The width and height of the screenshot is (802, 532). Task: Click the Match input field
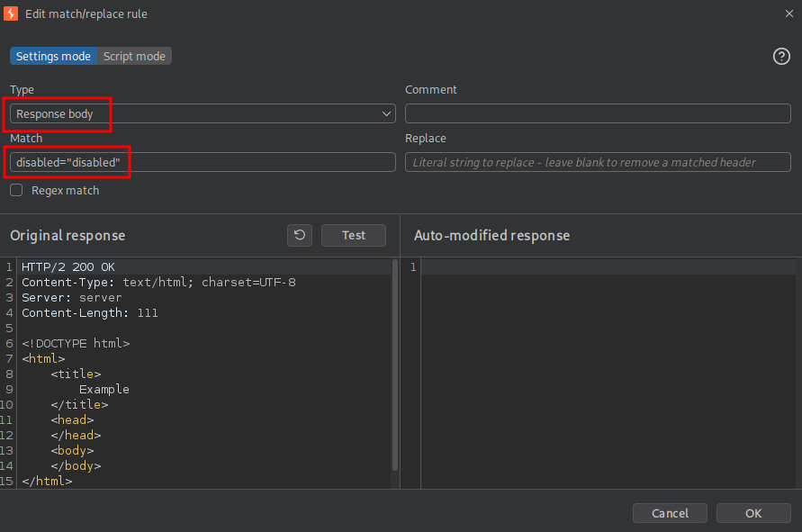pos(203,162)
